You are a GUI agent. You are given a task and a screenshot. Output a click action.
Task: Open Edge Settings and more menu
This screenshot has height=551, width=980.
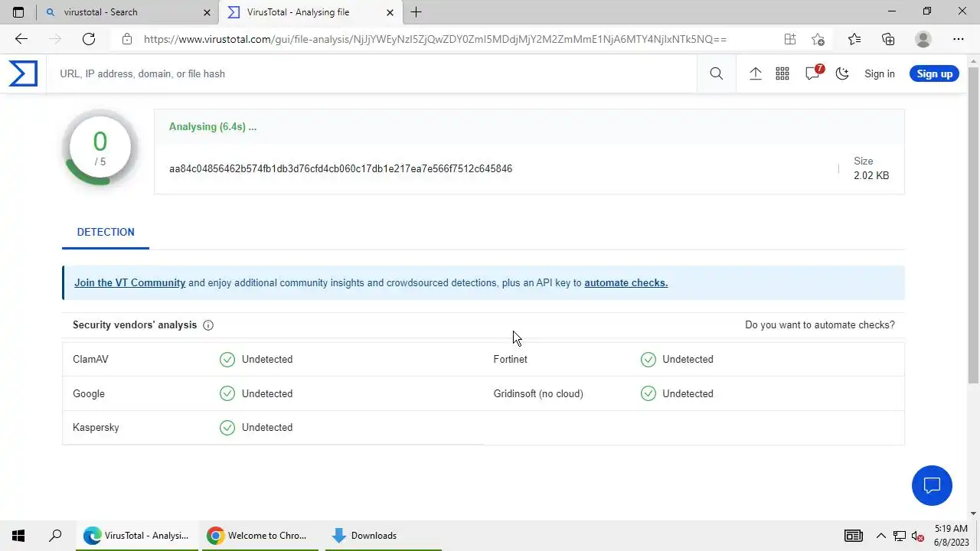(959, 39)
